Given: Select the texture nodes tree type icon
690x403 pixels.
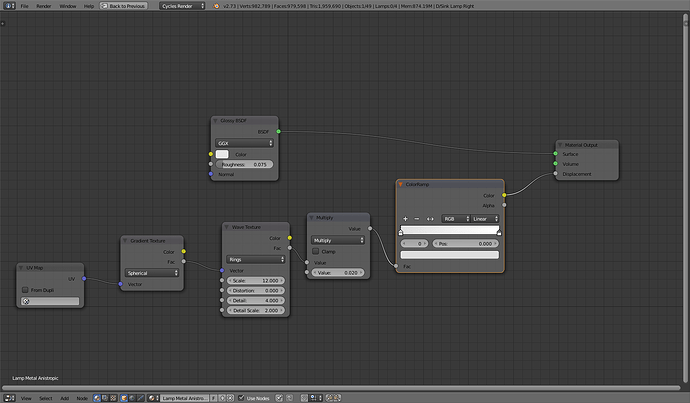Looking at the screenshot, I should [113, 398].
